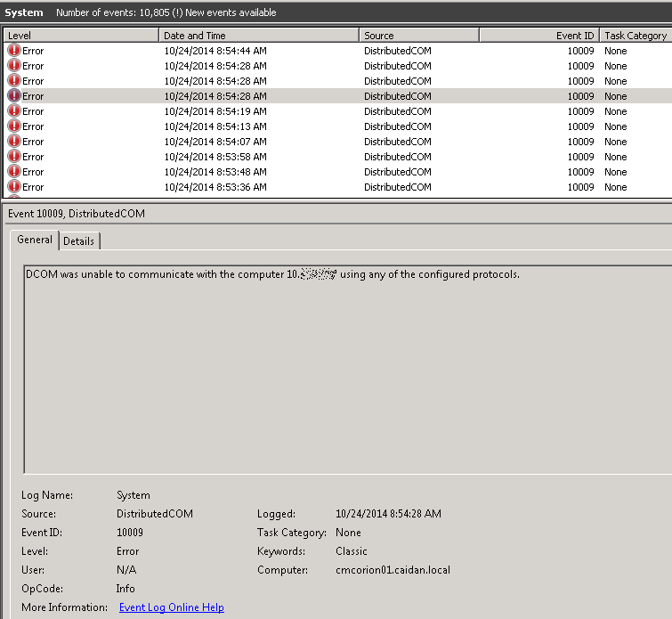This screenshot has height=619, width=672.
Task: Select the 10/24/2014 8:54:44 AM date cell
Action: pos(215,51)
